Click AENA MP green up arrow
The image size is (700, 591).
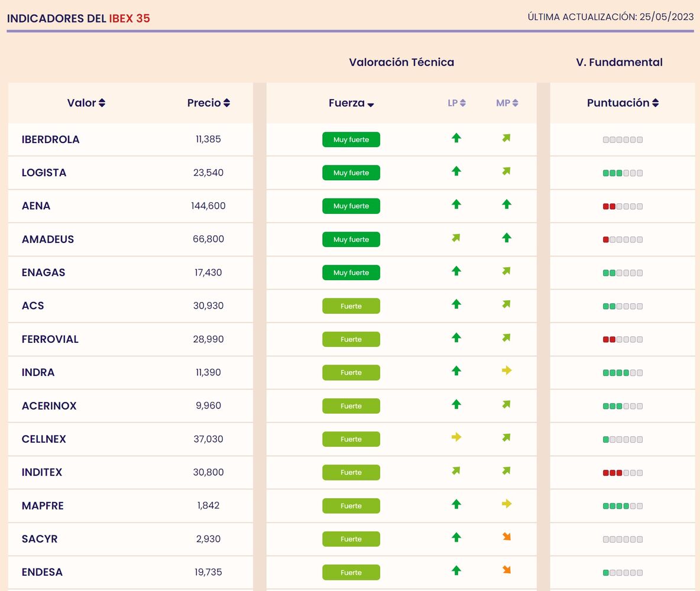(506, 204)
